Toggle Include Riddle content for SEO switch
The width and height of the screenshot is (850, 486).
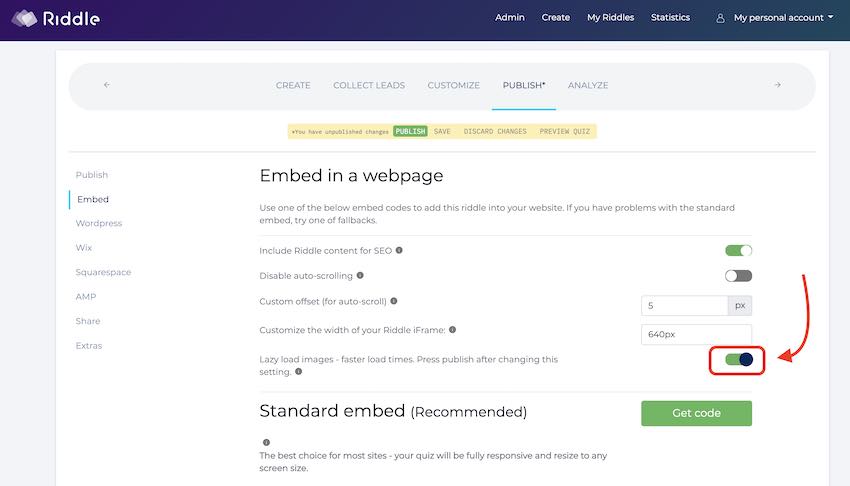pos(738,251)
